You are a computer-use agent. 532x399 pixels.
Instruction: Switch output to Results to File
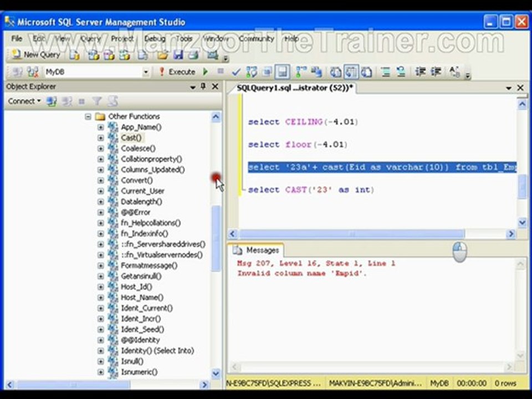tap(366, 72)
